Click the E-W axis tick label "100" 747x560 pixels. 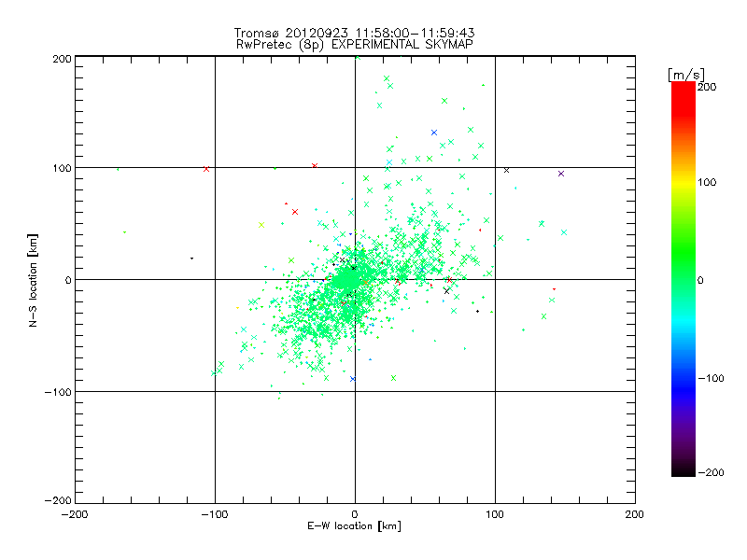coord(495,514)
